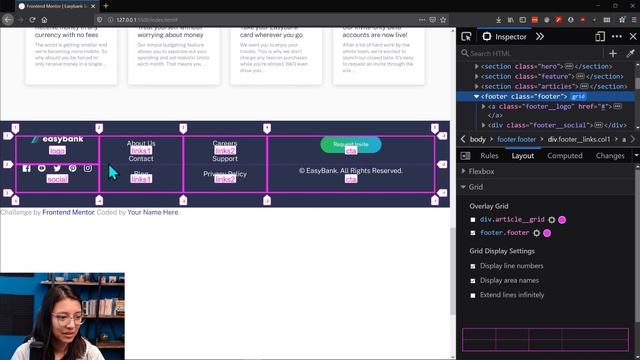The width and height of the screenshot is (640, 360).
Task: Open the page actions three-dot menu in address bar
Action: (422, 20)
